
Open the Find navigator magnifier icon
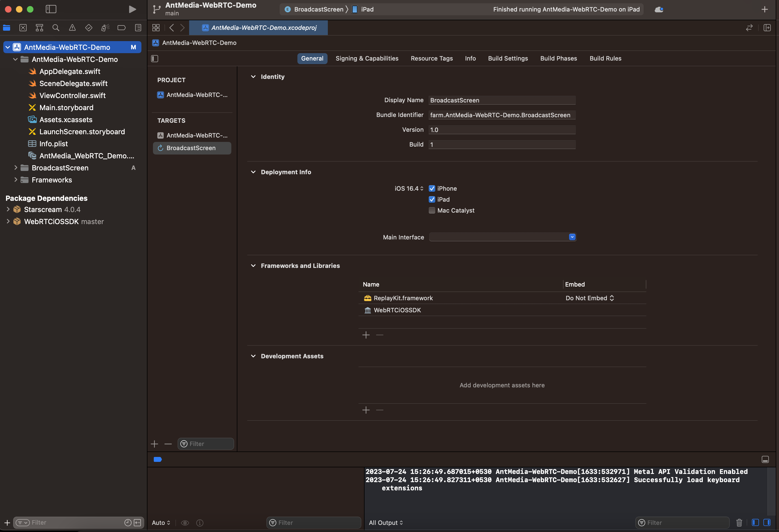56,28
